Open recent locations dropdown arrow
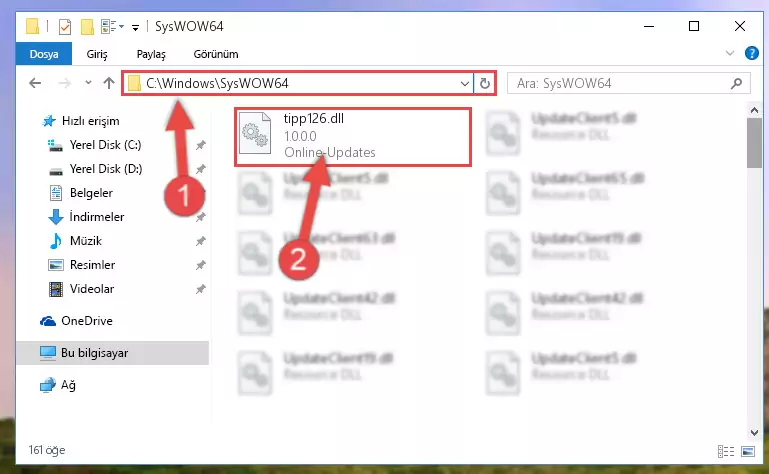This screenshot has height=474, width=769. pyautogui.click(x=88, y=82)
